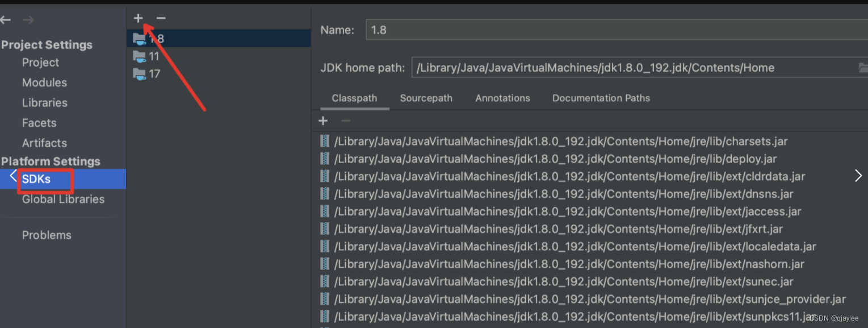This screenshot has width=868, height=328.
Task: Remove selected SDK using the minus icon
Action: [161, 18]
